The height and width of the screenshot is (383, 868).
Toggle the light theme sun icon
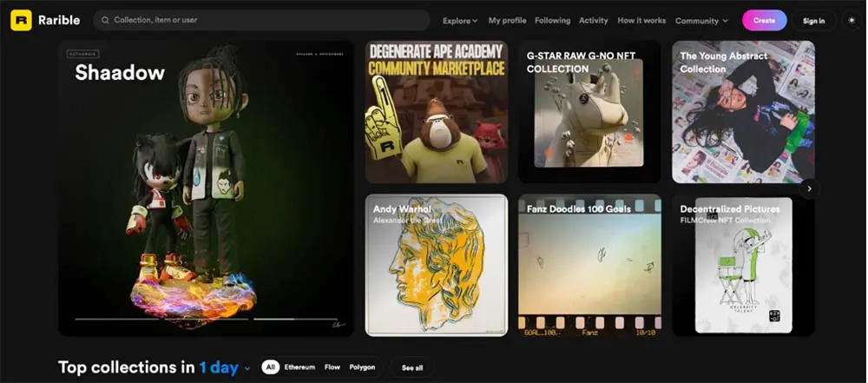(x=852, y=21)
